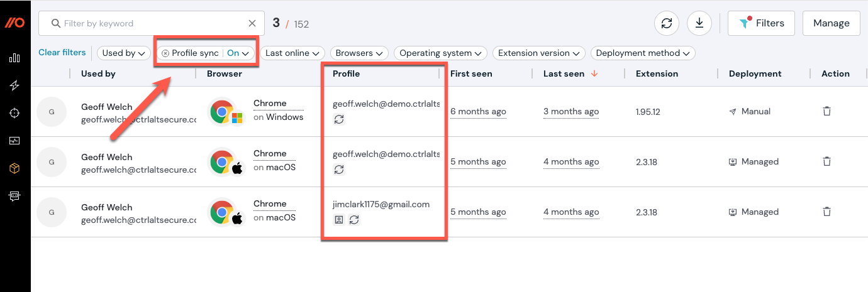Click the personal account icon under jimclark1175
This screenshot has width=868, height=292.
click(x=339, y=220)
